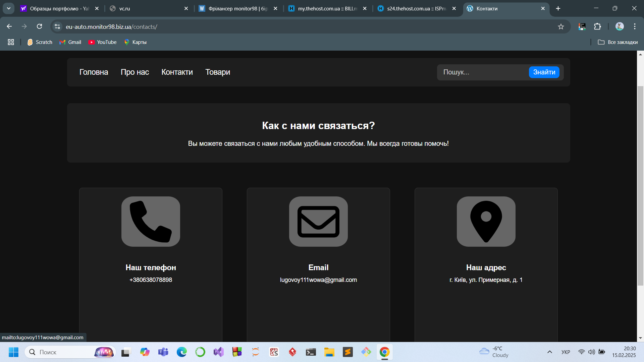Click the envelope email icon

tap(318, 222)
